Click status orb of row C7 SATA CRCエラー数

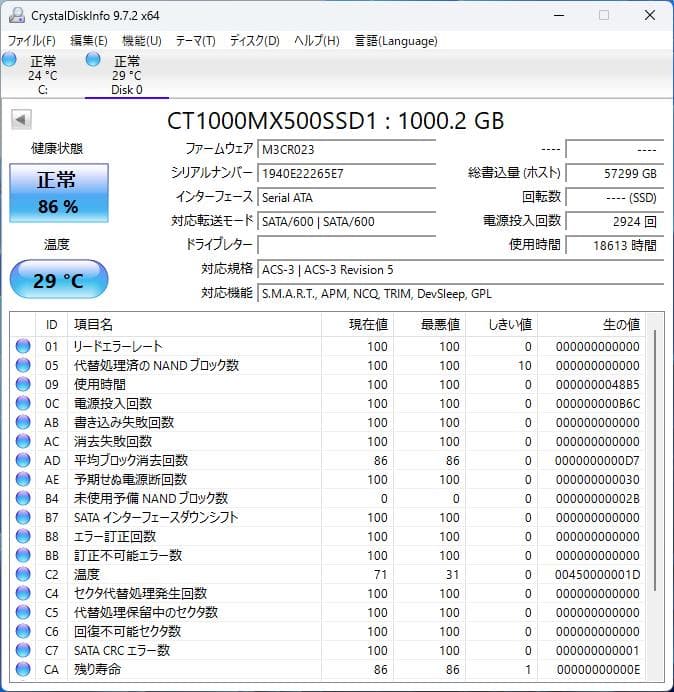tap(23, 650)
